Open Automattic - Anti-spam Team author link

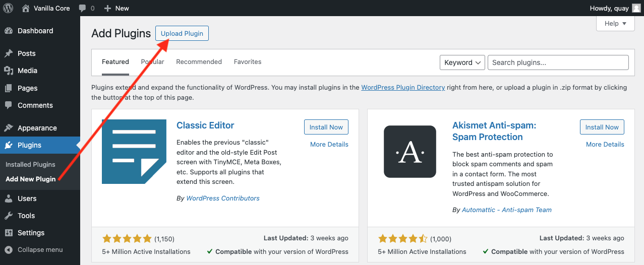(x=507, y=210)
